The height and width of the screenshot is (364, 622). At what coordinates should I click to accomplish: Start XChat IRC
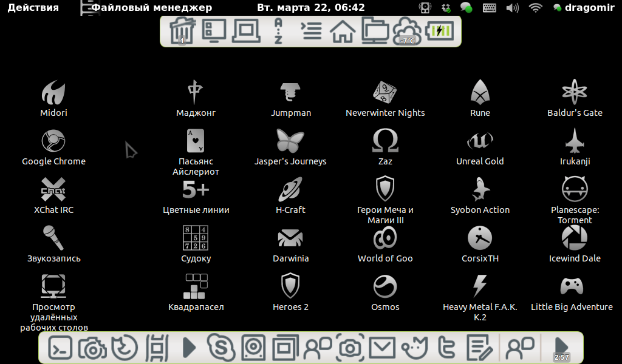53,189
